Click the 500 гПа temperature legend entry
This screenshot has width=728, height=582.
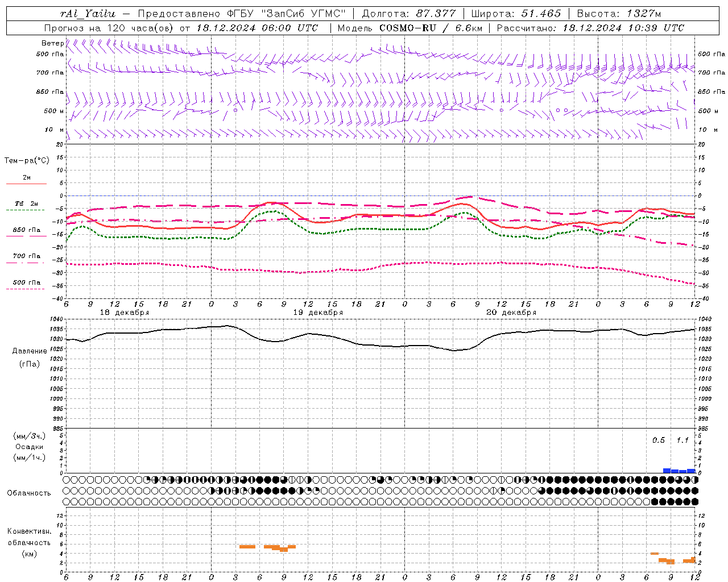27,282
